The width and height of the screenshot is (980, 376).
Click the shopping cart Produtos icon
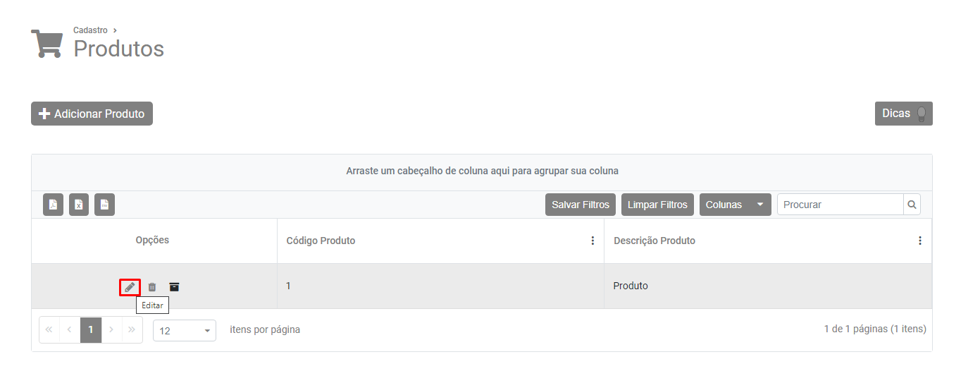click(46, 43)
